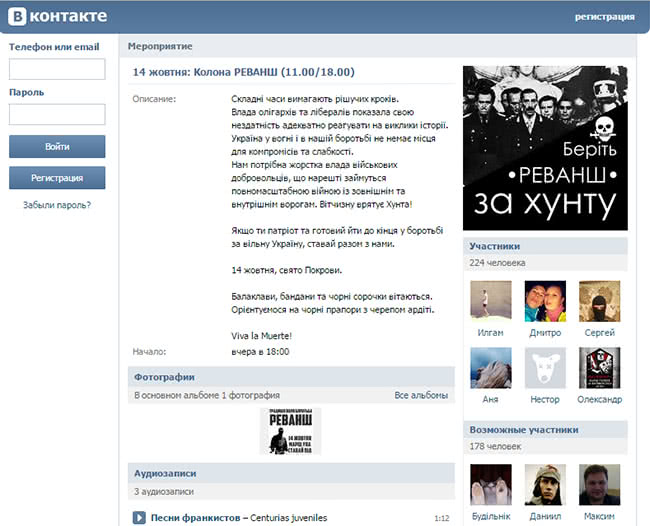650x526 pixels.
Task: Click the Пароль input field
Action: pos(57,114)
